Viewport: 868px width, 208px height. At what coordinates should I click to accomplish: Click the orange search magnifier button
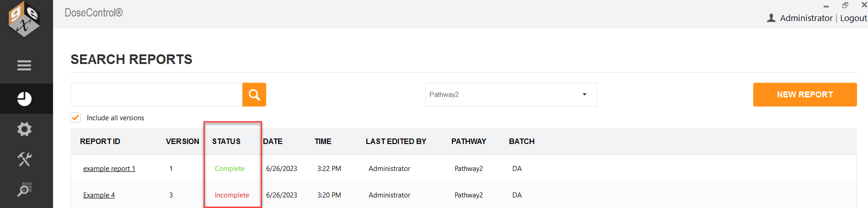pos(254,95)
